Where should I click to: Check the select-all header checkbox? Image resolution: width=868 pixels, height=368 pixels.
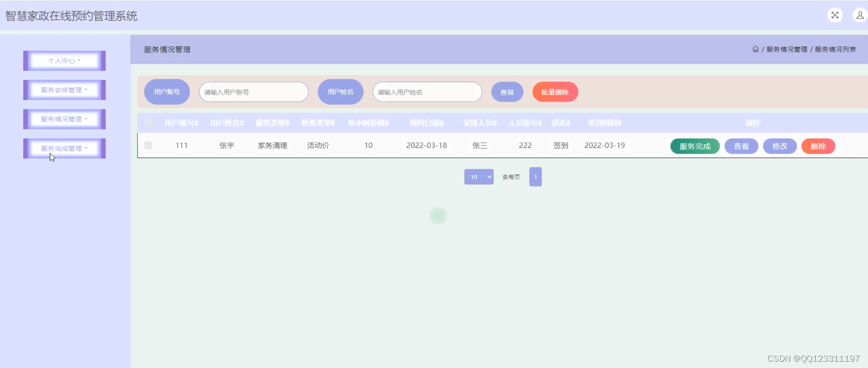[148, 123]
